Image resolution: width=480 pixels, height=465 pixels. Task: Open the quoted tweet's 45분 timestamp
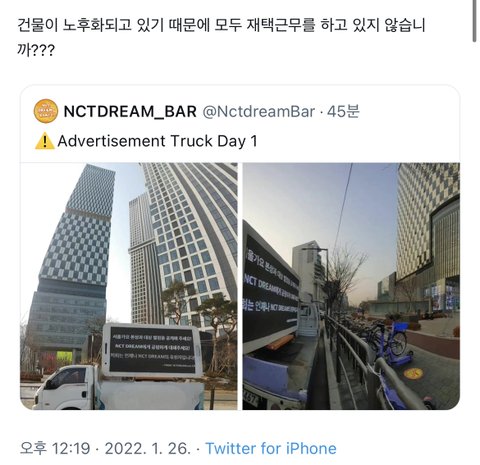pyautogui.click(x=343, y=111)
